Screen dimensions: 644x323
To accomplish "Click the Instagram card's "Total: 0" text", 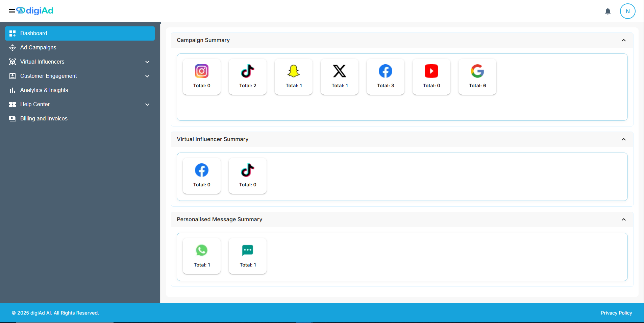I will pyautogui.click(x=202, y=86).
